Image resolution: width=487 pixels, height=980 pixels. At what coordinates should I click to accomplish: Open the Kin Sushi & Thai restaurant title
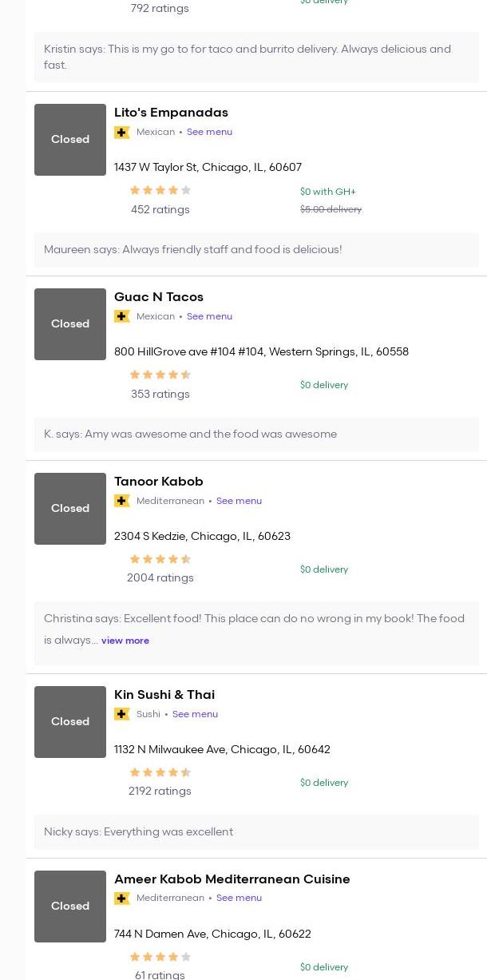pos(164,695)
